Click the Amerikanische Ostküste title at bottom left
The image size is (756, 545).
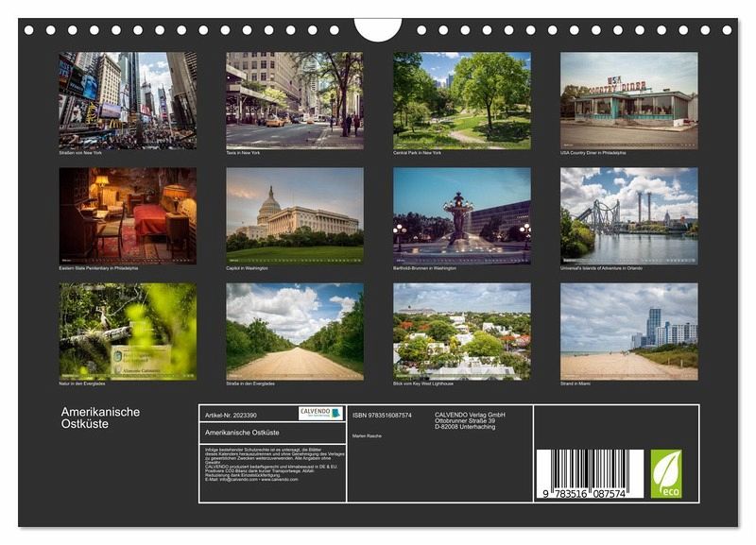(100, 417)
